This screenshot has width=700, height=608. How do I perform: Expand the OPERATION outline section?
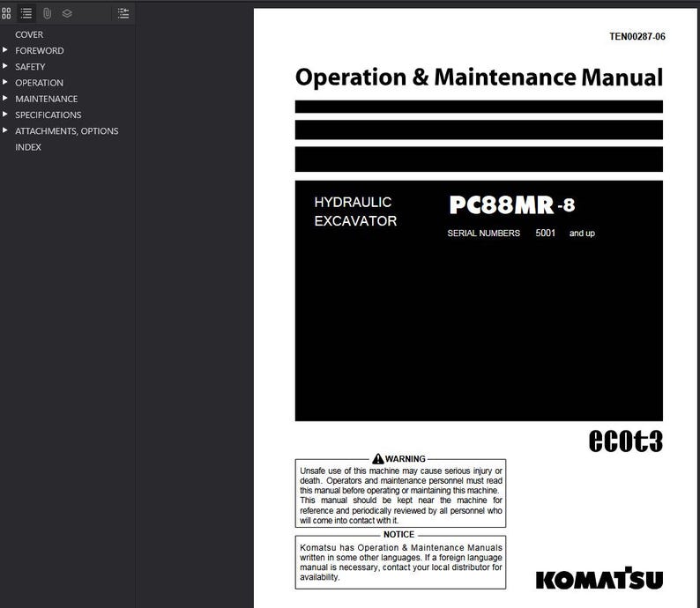point(5,82)
